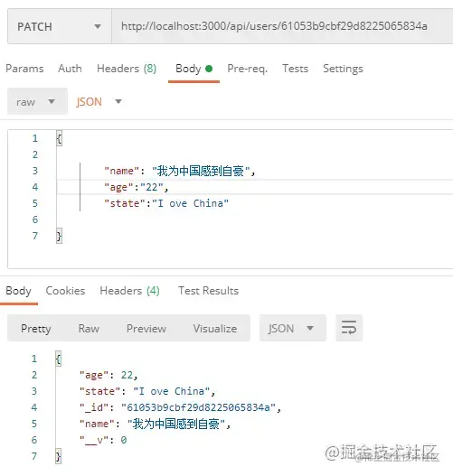Open the request Headers (8) tab
Viewport: 453px width, 476px height.
(127, 69)
